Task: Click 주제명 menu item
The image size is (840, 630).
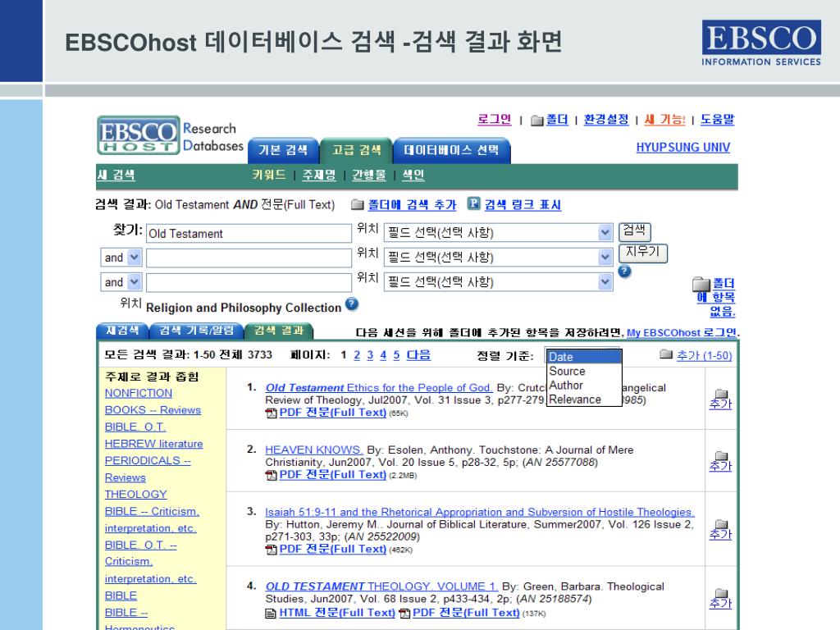Action: [319, 176]
